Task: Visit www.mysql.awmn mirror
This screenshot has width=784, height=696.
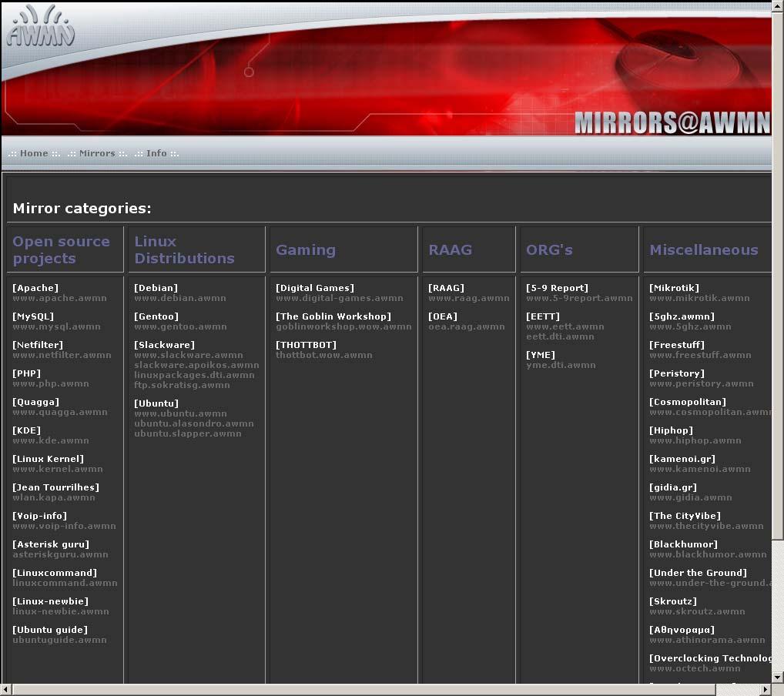Action: (56, 326)
